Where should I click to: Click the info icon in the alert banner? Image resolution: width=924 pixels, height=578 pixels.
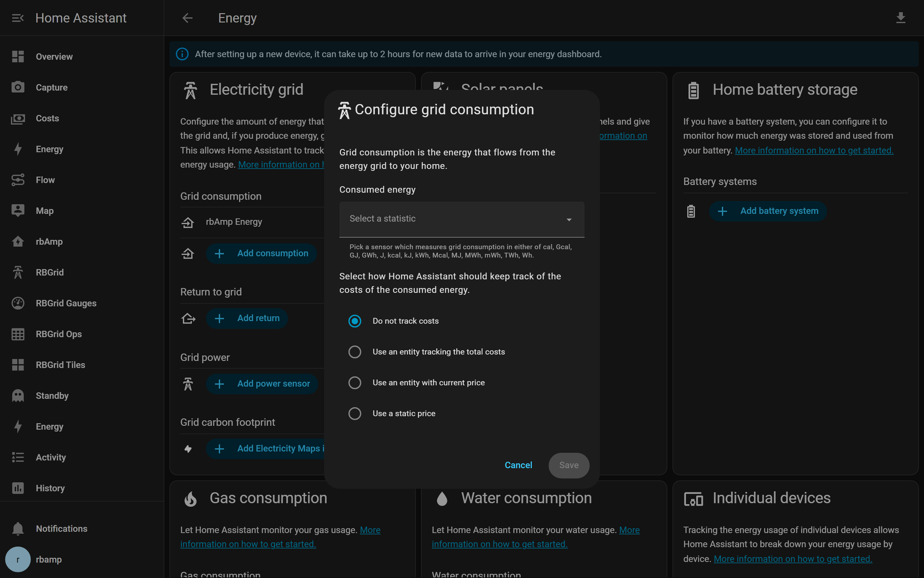coord(182,54)
